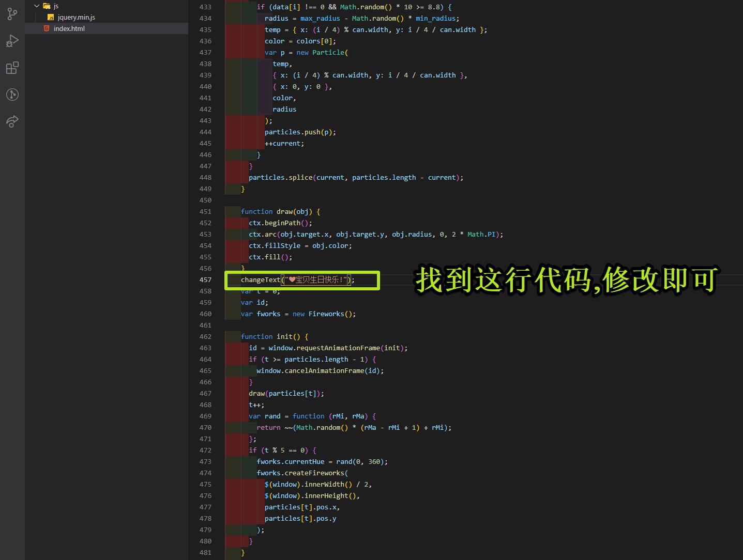743x560 pixels.
Task: Click 'particles[t].pos.x,' line
Action: click(302, 507)
